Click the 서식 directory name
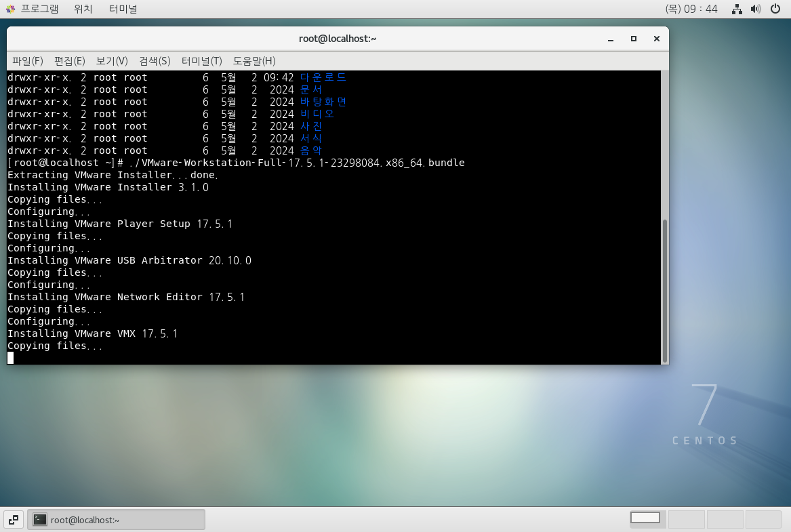Image resolution: width=791 pixels, height=532 pixels. click(310, 138)
